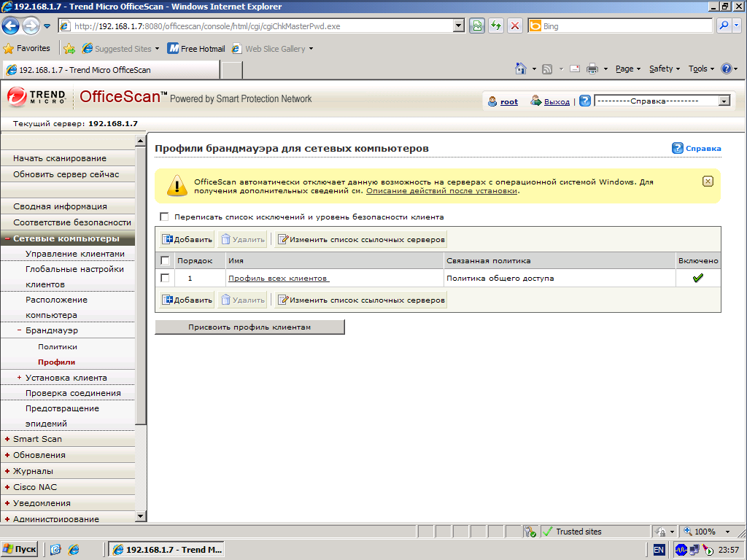Expand the Обновления section
Viewport: 747px width, 560px height.
[x=7, y=455]
